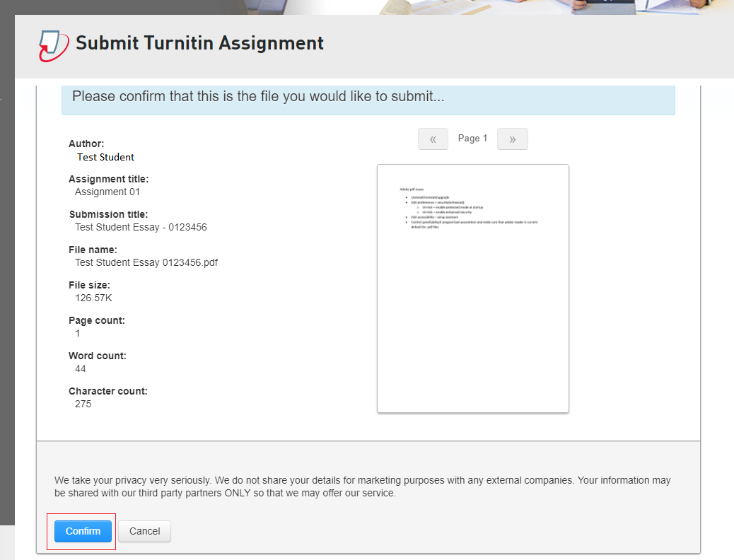This screenshot has height=560, width=734.
Task: Click the Author label
Action: coord(86,144)
